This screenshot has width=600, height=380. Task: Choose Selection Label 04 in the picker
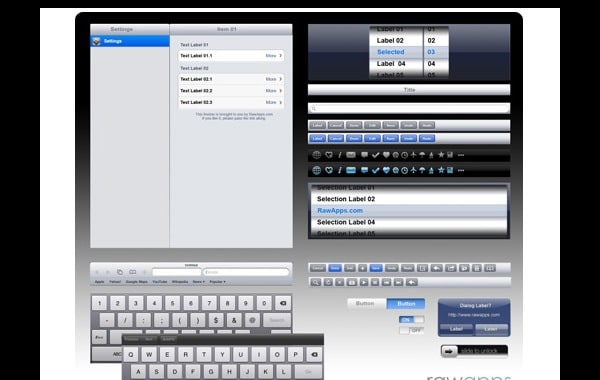click(x=346, y=222)
